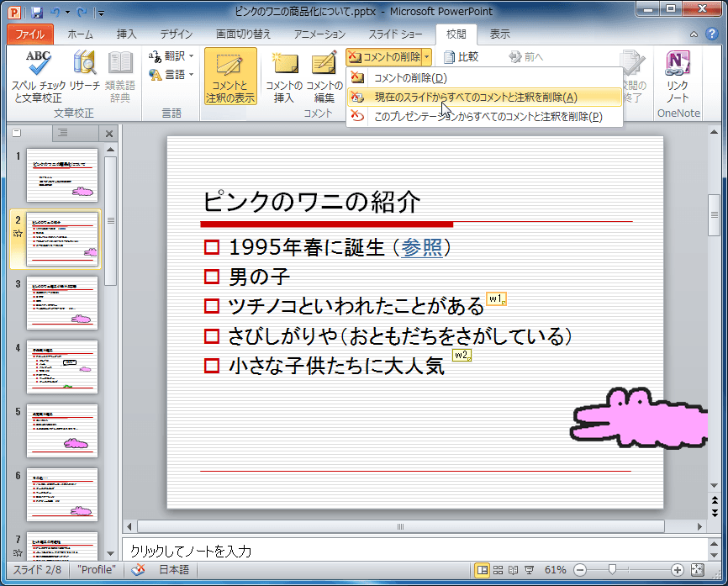Open the Translate (翻訳) dropdown
The width and height of the screenshot is (728, 586).
pos(171,56)
